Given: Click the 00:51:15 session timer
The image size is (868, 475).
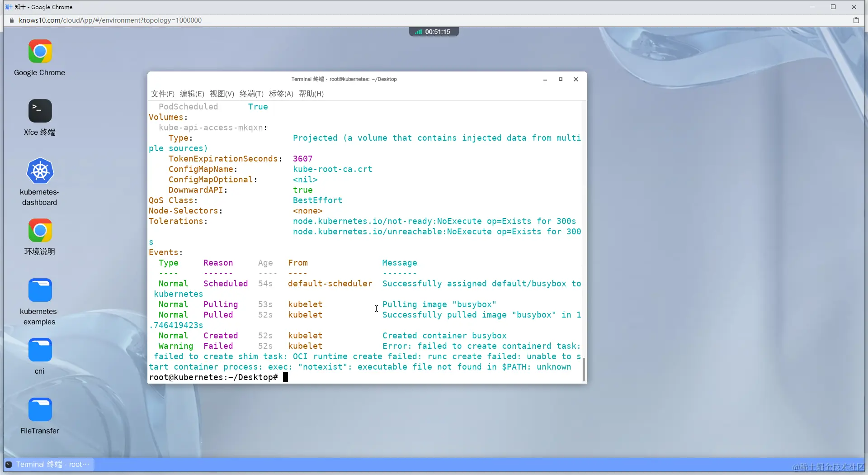Looking at the screenshot, I should click(x=438, y=32).
